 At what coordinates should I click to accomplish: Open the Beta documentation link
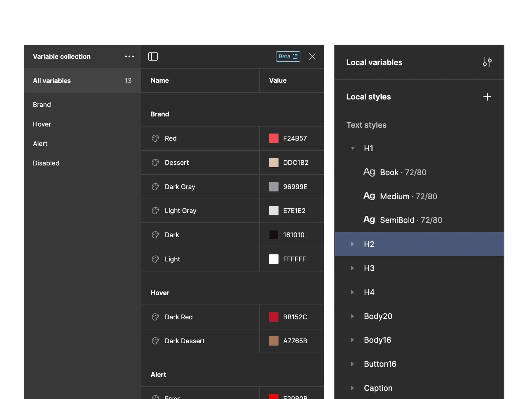(288, 56)
